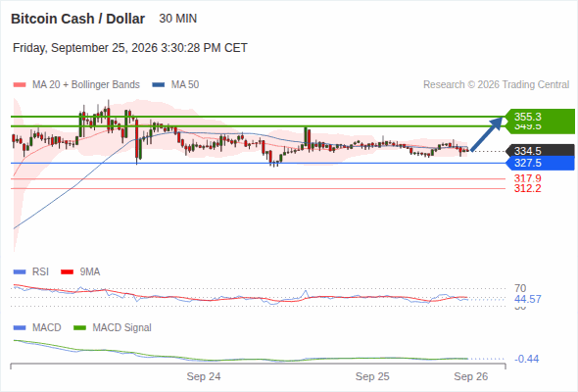The width and height of the screenshot is (578, 392).
Task: Click the Sep 25 date axis label
Action: pyautogui.click(x=372, y=376)
